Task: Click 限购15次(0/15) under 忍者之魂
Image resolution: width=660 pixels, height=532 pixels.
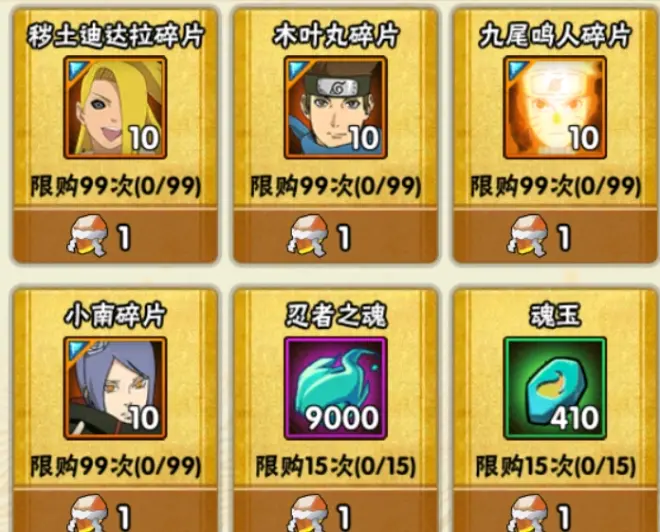Action: point(335,466)
